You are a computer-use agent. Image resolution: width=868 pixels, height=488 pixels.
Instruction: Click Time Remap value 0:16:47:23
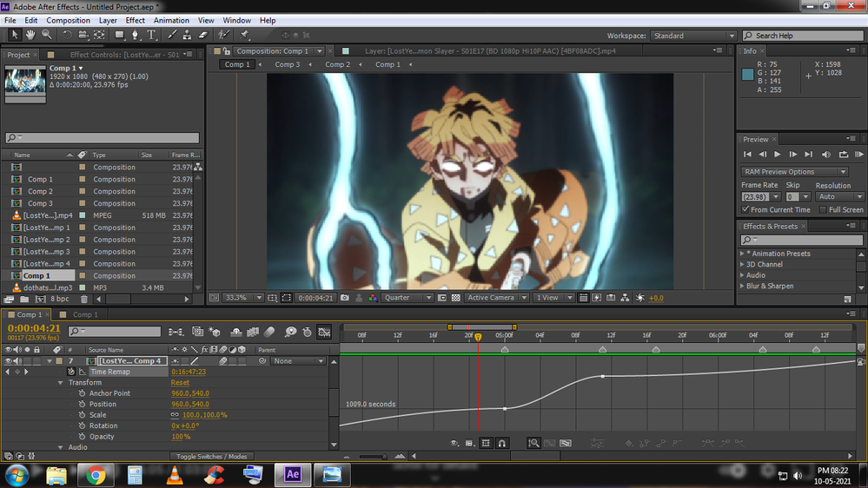189,372
